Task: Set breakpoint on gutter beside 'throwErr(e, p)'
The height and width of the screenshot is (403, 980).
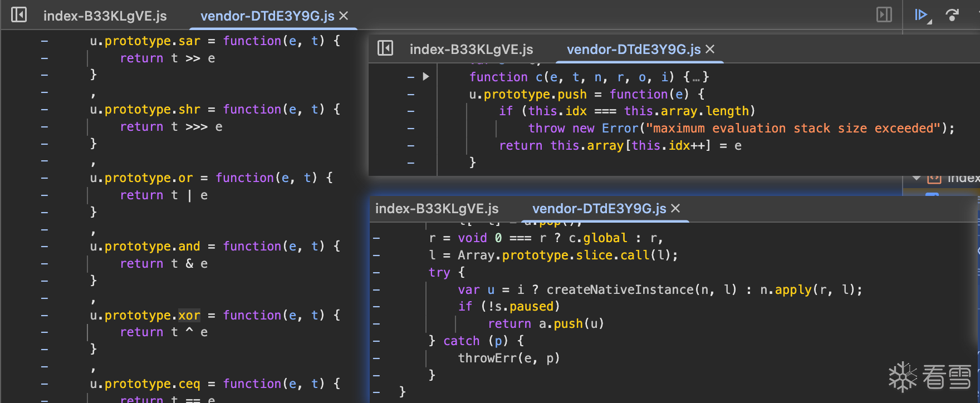Action: [x=376, y=358]
